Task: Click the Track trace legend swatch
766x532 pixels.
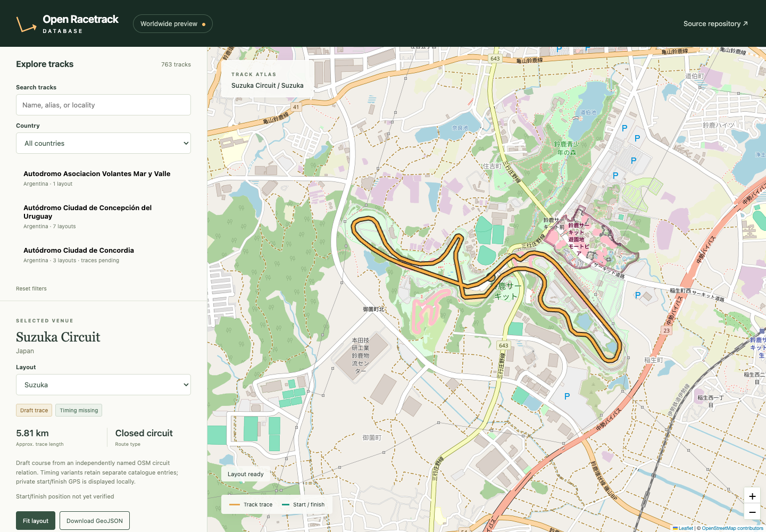Action: (235, 504)
